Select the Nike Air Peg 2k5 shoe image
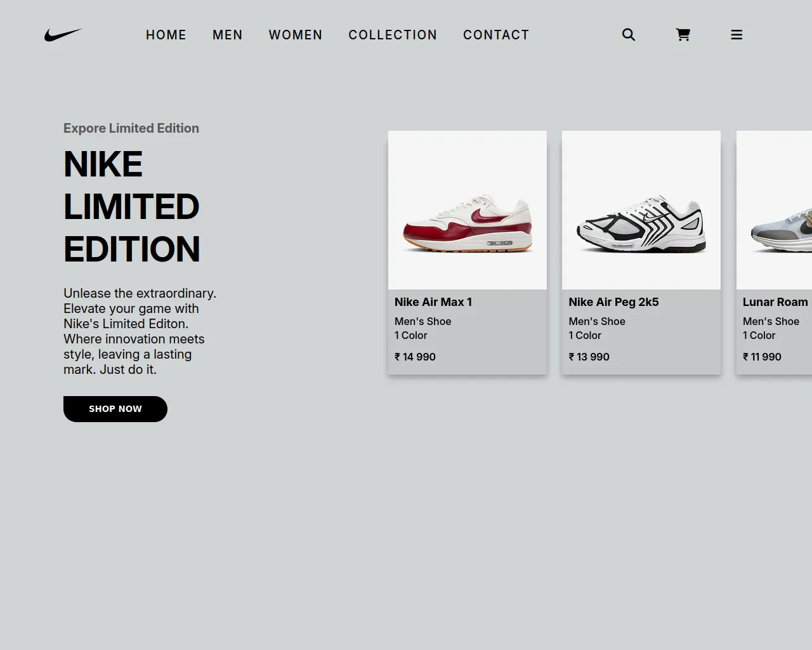This screenshot has height=650, width=812. [x=641, y=210]
